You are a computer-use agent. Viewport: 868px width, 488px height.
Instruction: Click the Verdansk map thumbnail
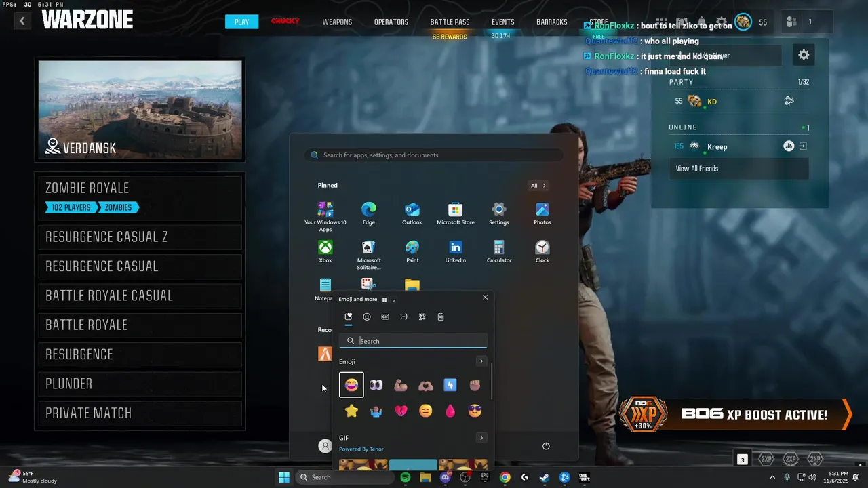click(x=140, y=110)
